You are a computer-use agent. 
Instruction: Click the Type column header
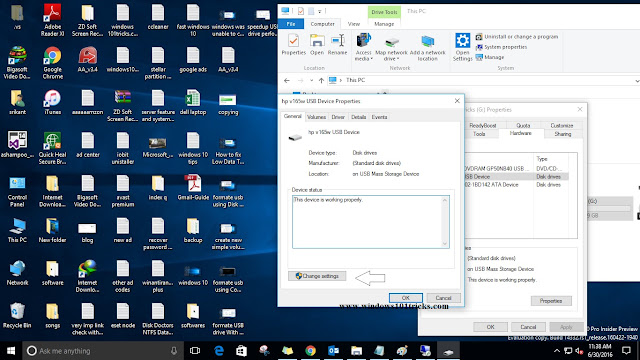pyautogui.click(x=551, y=159)
